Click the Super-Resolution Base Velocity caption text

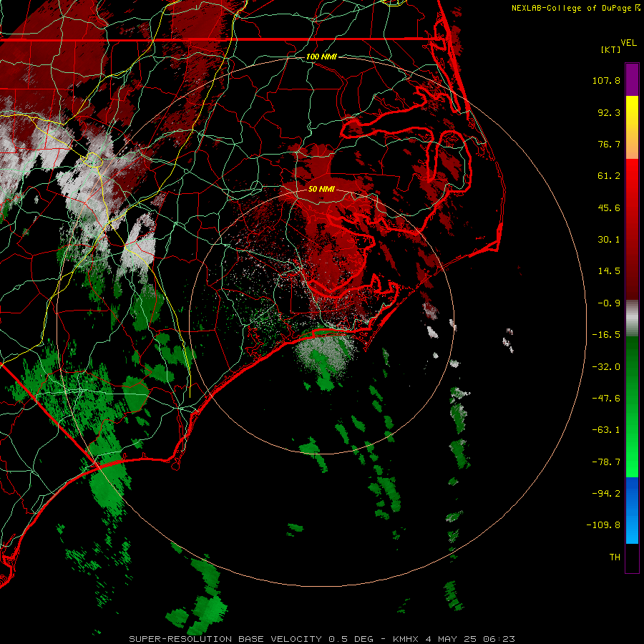[x=321, y=639]
